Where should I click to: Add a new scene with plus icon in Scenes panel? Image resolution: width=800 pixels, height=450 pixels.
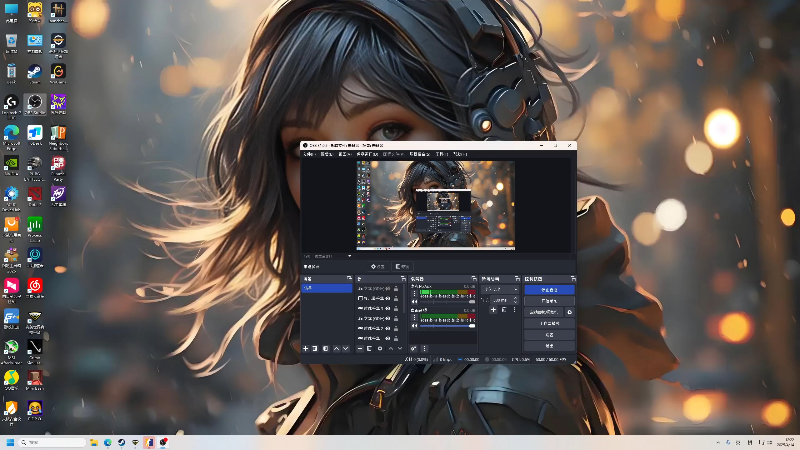306,348
